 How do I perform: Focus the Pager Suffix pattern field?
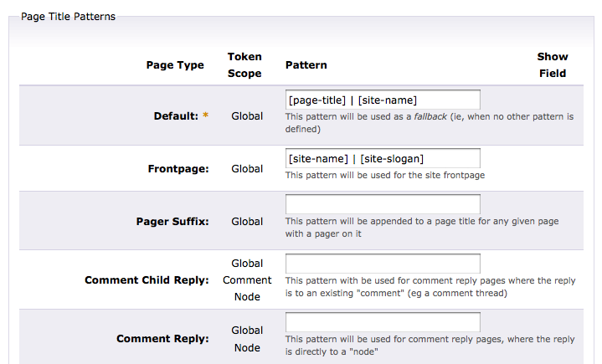[383, 204]
